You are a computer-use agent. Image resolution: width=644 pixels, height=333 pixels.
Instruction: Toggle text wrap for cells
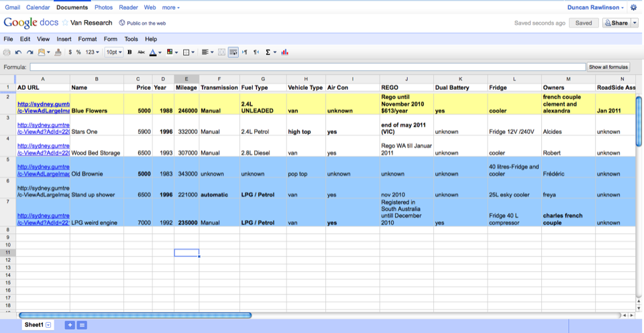click(233, 52)
